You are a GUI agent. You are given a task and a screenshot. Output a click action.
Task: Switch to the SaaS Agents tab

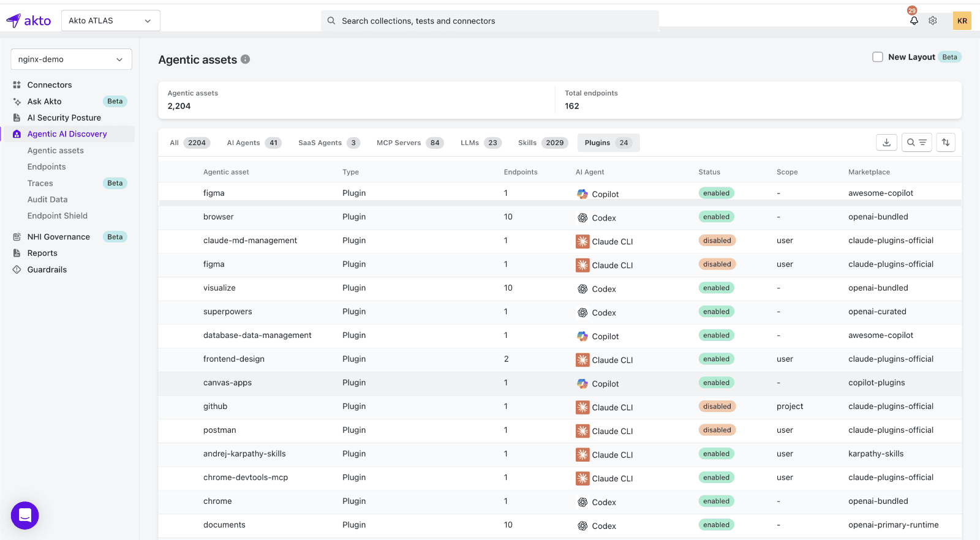[x=329, y=143]
